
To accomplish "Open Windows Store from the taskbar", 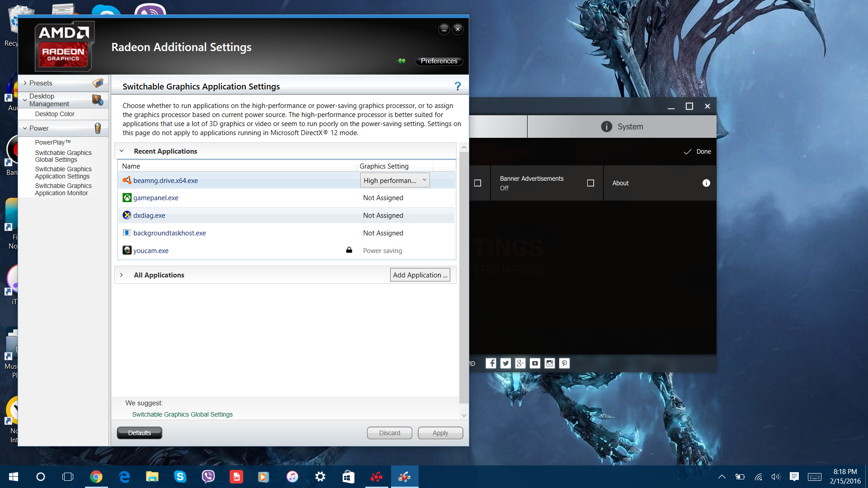I will tap(348, 477).
